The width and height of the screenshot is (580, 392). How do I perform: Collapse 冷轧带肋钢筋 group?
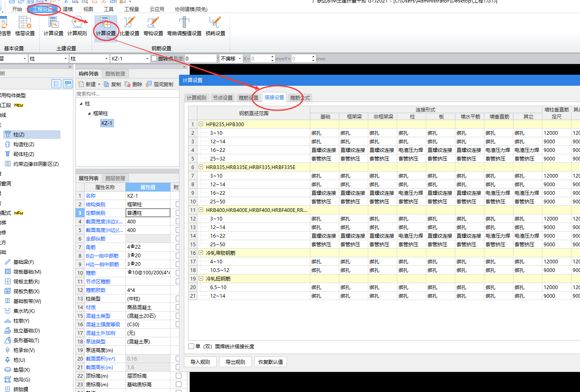coord(201,253)
